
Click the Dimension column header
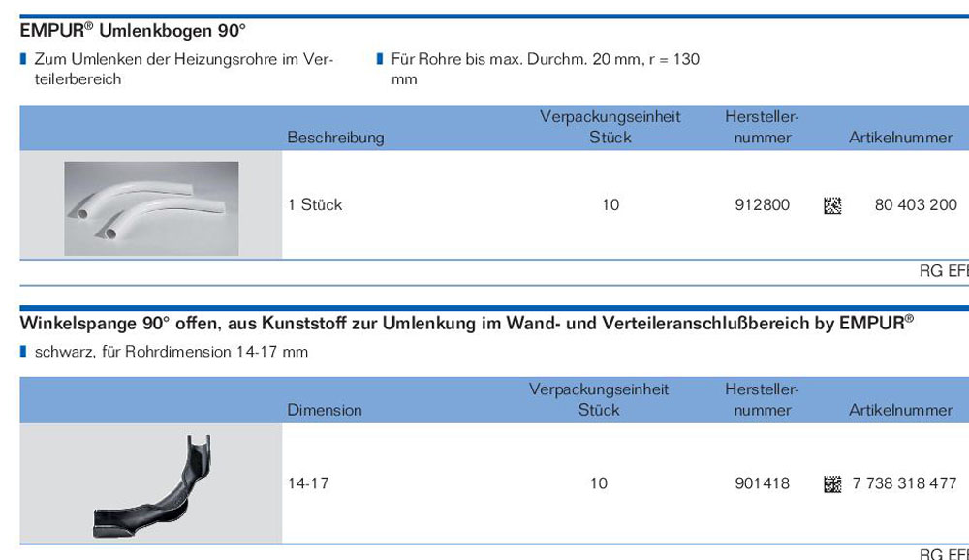pyautogui.click(x=325, y=410)
